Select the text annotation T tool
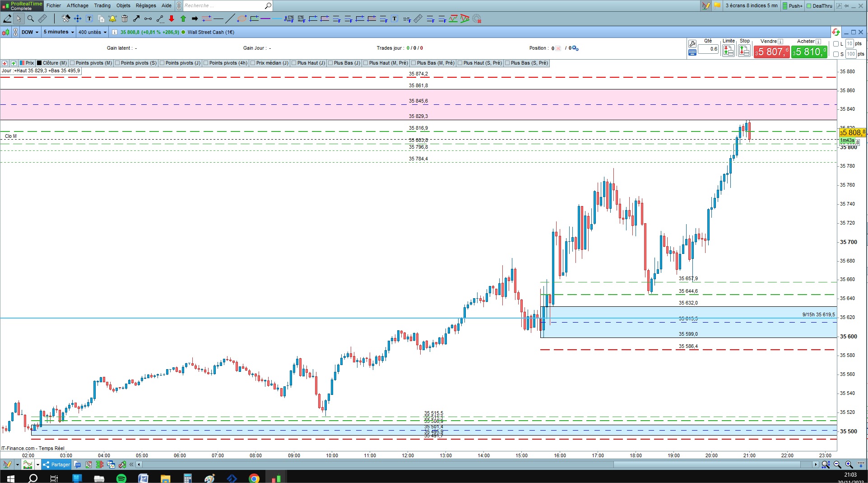Viewport: 868px width, 483px height. [x=89, y=19]
